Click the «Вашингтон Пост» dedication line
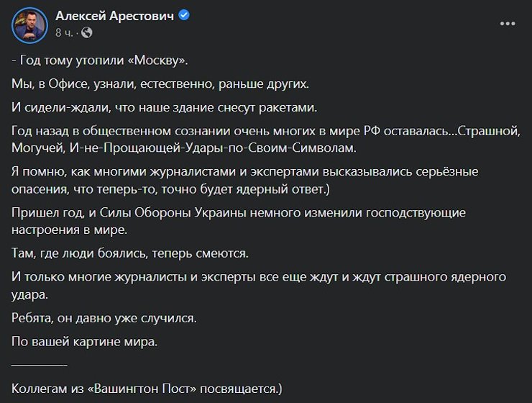 [x=147, y=387]
